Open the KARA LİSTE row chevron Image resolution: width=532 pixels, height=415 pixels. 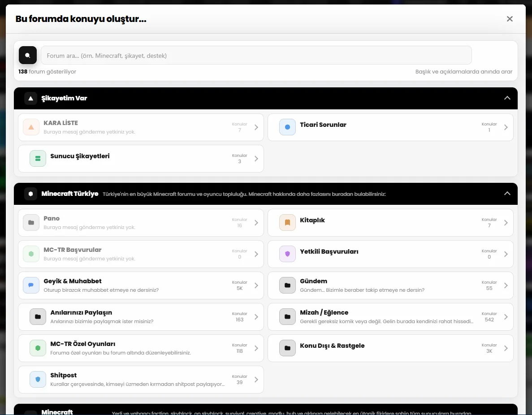click(x=256, y=127)
